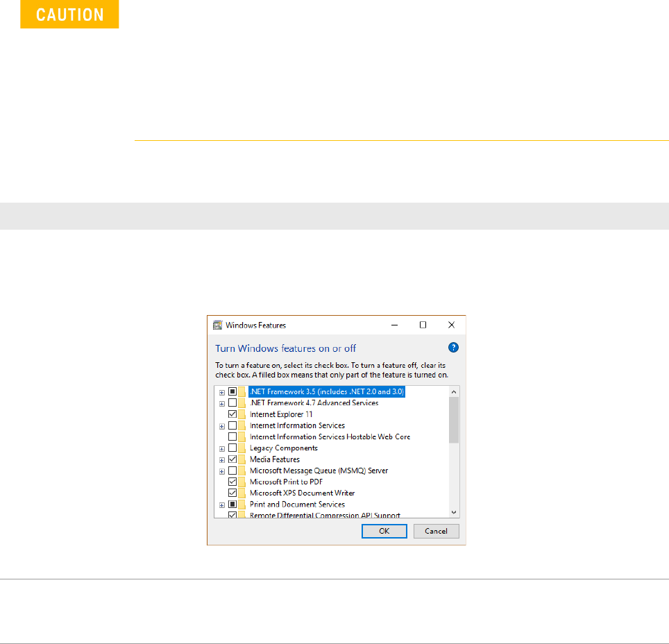Select the Internet Explorer 11 label
Image resolution: width=669 pixels, height=644 pixels.
click(x=281, y=414)
